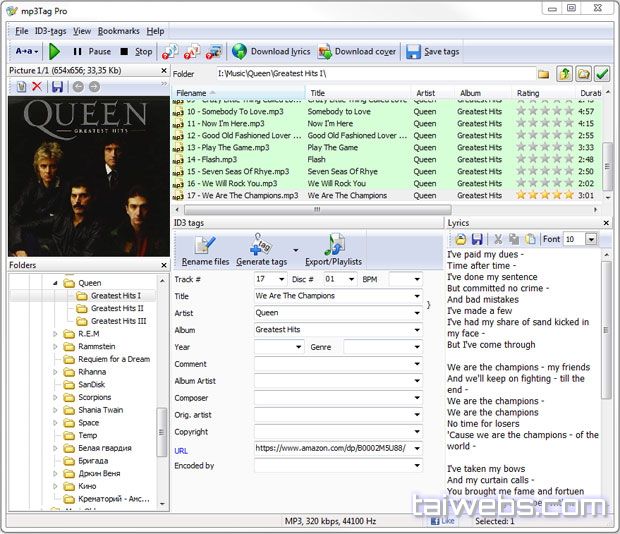Open the ID3-tags menu
Image resolution: width=620 pixels, height=534 pixels.
(x=50, y=31)
